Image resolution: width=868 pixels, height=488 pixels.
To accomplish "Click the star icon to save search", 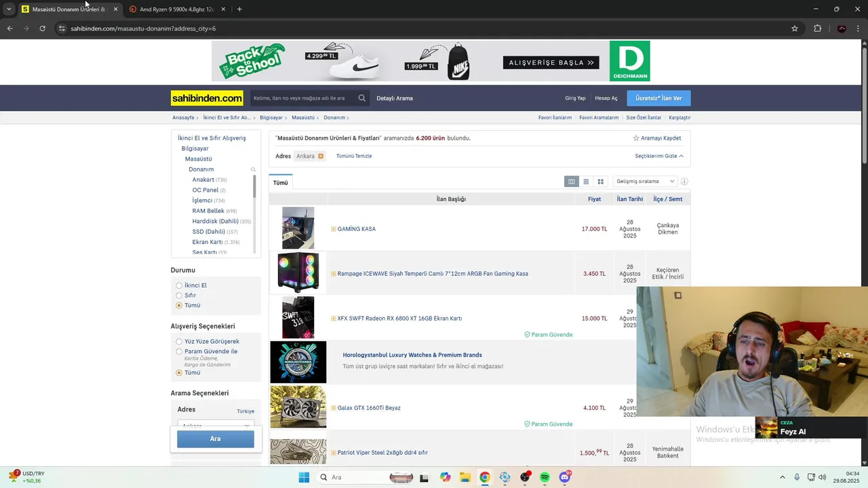I will (636, 138).
